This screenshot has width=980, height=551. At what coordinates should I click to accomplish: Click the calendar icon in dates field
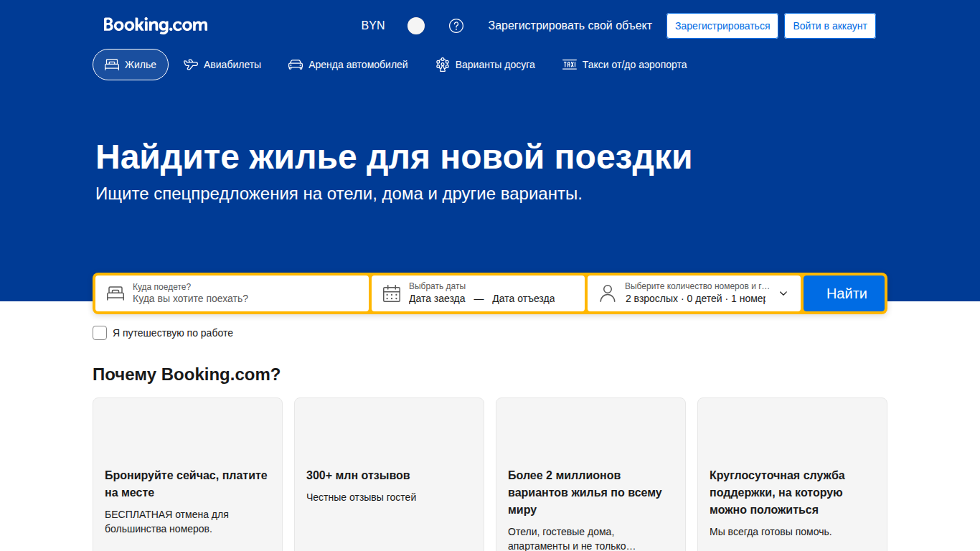pyautogui.click(x=392, y=293)
